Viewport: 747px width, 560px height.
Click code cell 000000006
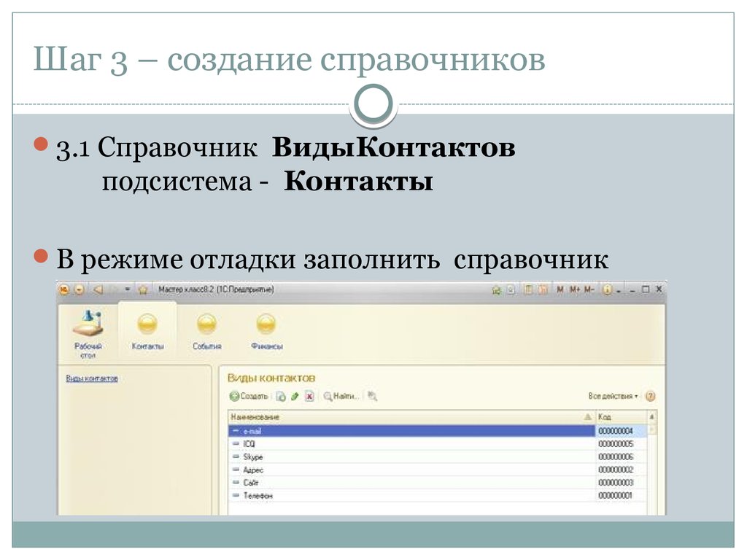tap(622, 457)
